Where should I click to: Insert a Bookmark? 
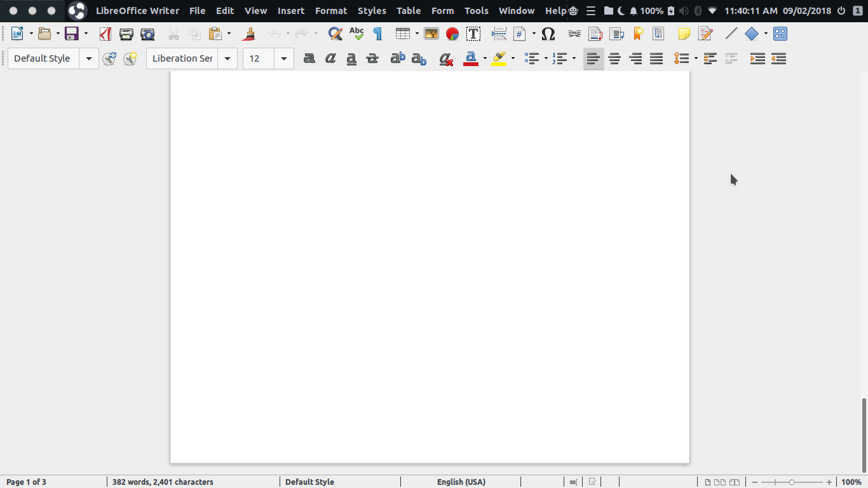637,34
